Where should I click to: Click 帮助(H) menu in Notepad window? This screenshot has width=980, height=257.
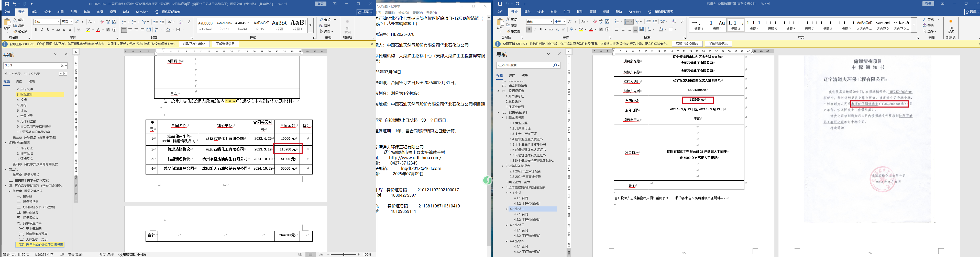pyautogui.click(x=432, y=13)
